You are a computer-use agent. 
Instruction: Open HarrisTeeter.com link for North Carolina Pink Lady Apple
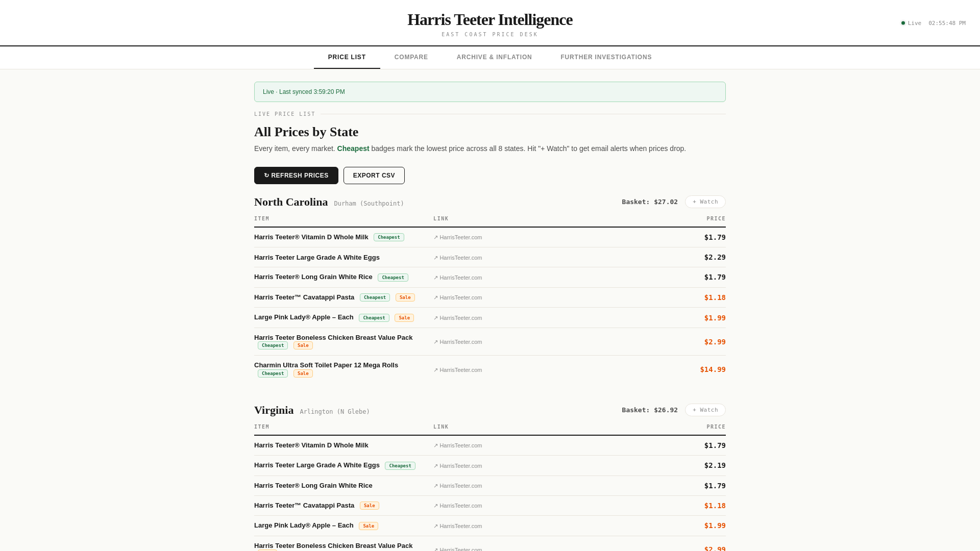(458, 318)
